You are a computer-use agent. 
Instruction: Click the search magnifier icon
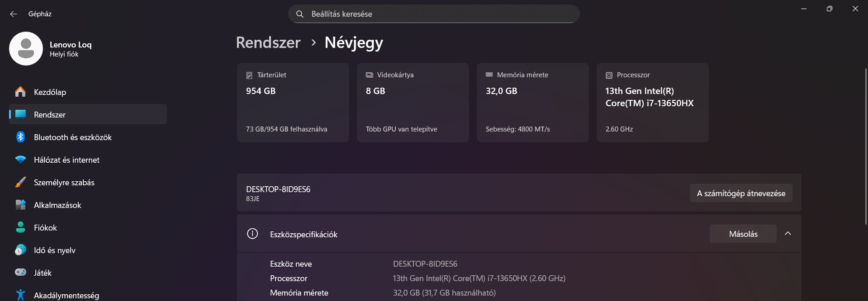[x=299, y=14]
